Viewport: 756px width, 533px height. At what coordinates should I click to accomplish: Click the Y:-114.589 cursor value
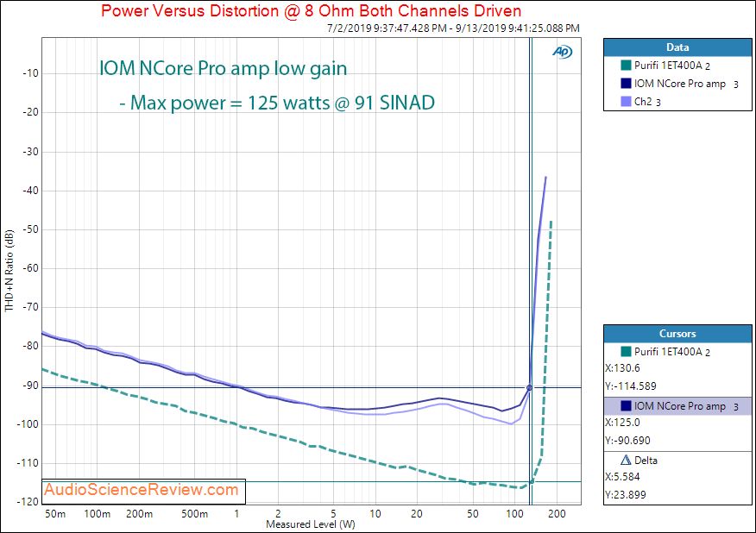coord(631,386)
